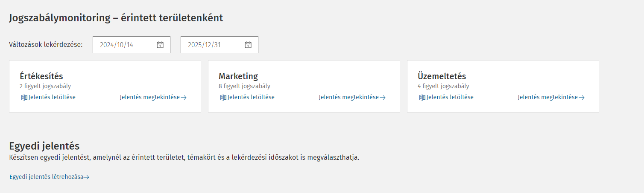Click the Excel icon in the Üzemeltetés card
The height and width of the screenshot is (193, 644).
pyautogui.click(x=422, y=98)
